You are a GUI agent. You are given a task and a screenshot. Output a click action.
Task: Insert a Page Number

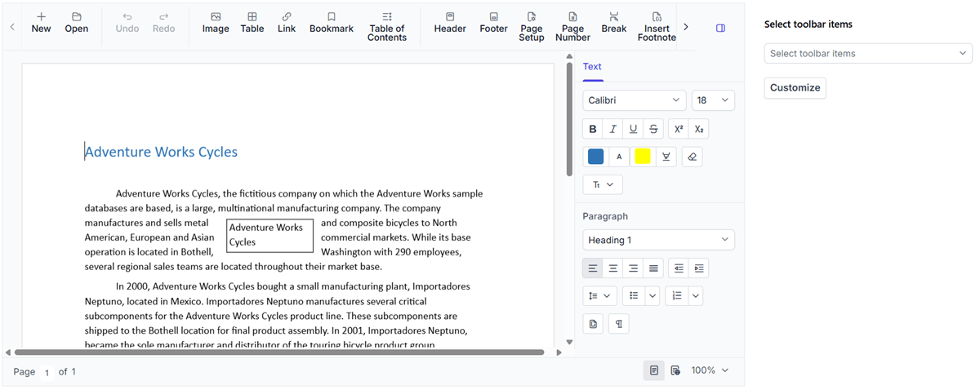tap(572, 27)
